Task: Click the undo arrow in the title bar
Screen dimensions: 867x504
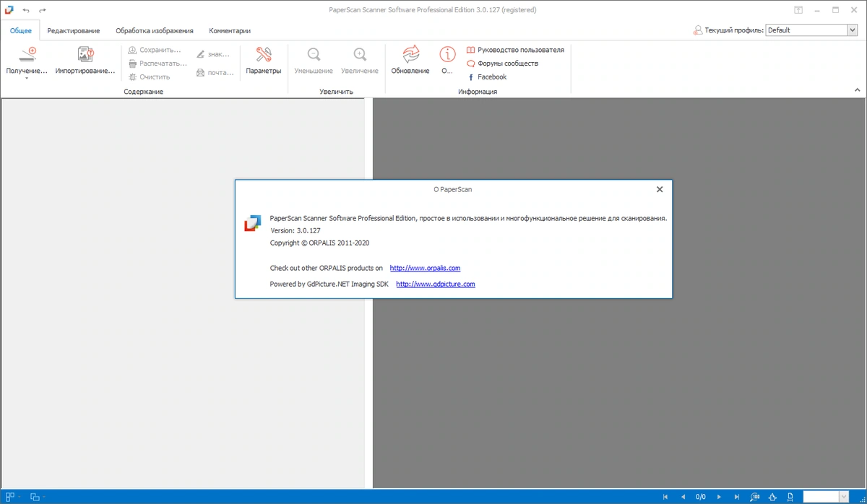Action: tap(27, 10)
